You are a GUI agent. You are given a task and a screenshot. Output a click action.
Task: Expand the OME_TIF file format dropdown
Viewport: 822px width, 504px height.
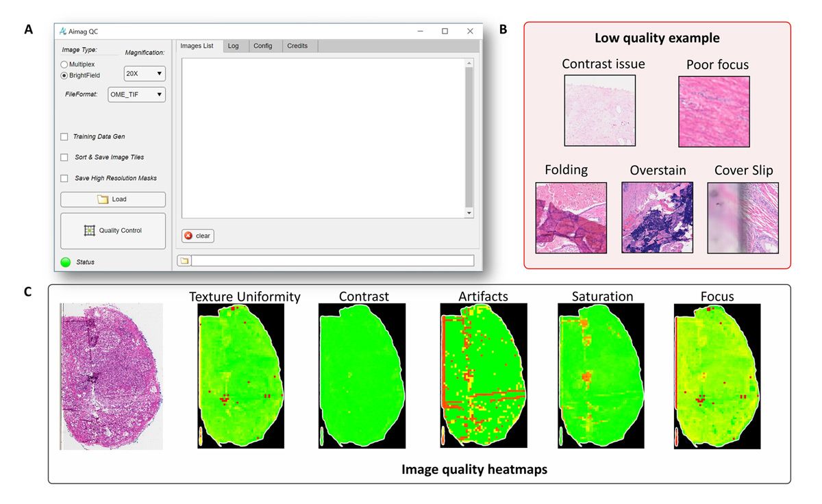[136, 94]
